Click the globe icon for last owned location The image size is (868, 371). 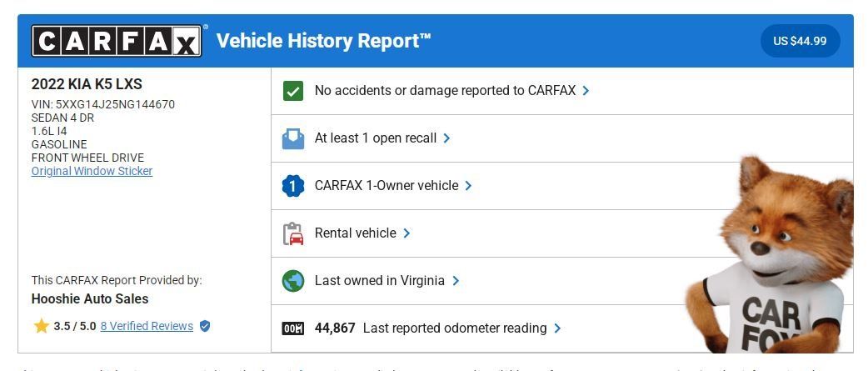(293, 281)
